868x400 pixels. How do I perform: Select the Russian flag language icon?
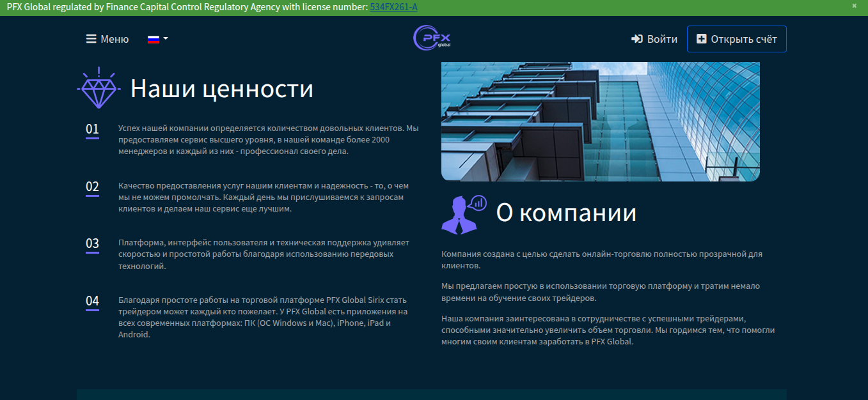153,38
